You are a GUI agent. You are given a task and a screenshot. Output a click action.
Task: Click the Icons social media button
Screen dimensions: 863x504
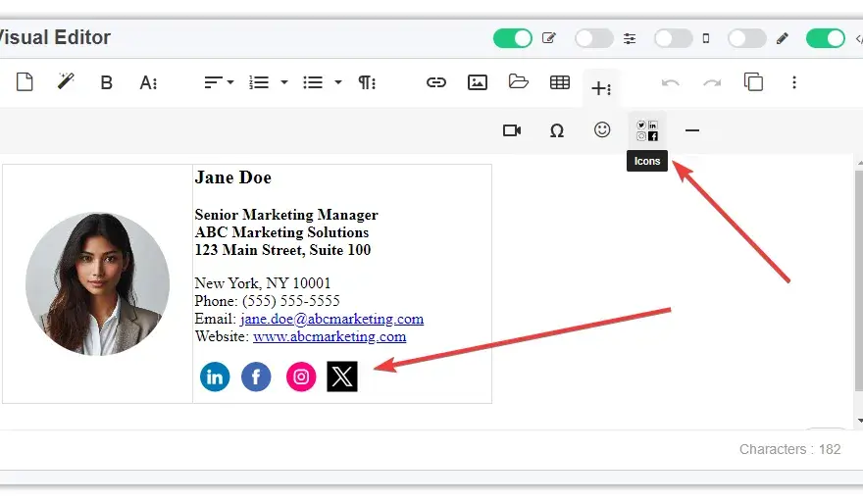(647, 130)
